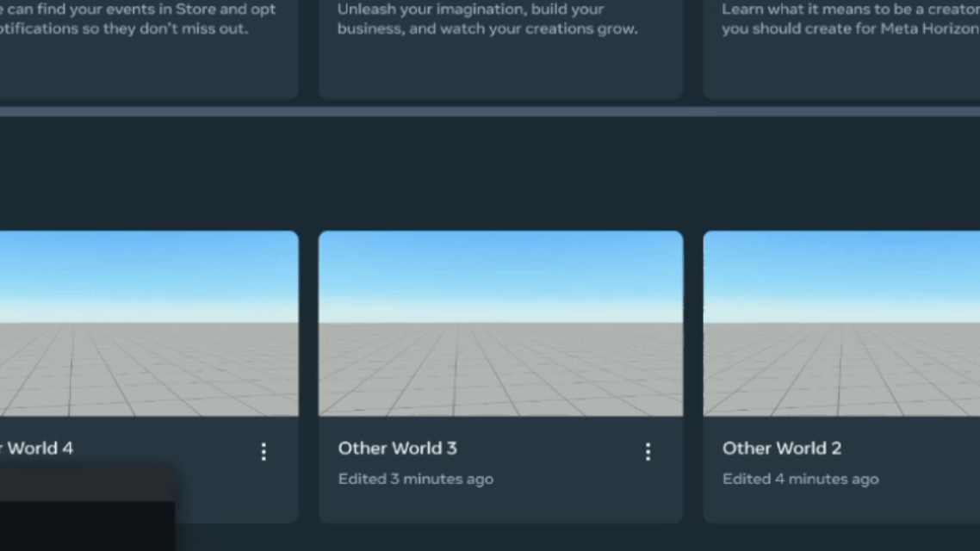Open the Other World 3 options menu
The image size is (980, 551).
tap(648, 452)
